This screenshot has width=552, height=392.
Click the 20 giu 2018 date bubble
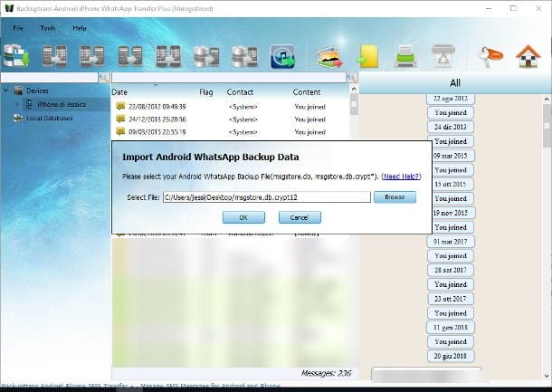[x=451, y=356]
